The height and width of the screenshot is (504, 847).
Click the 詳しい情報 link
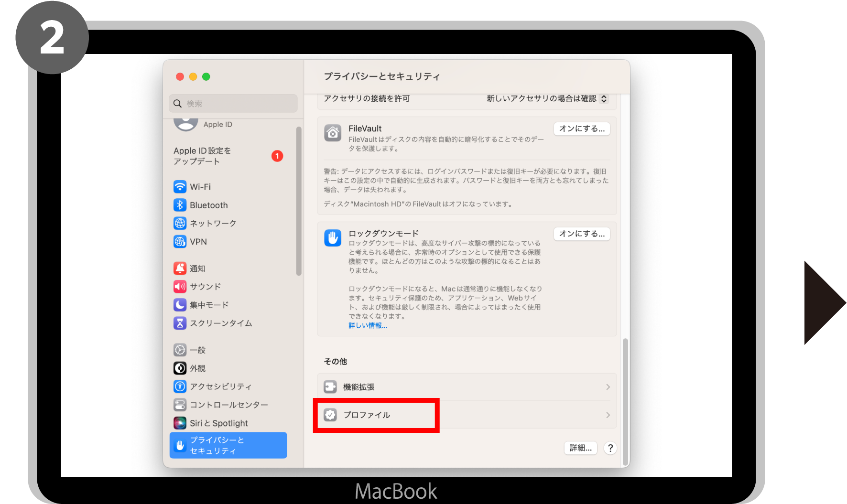368,326
